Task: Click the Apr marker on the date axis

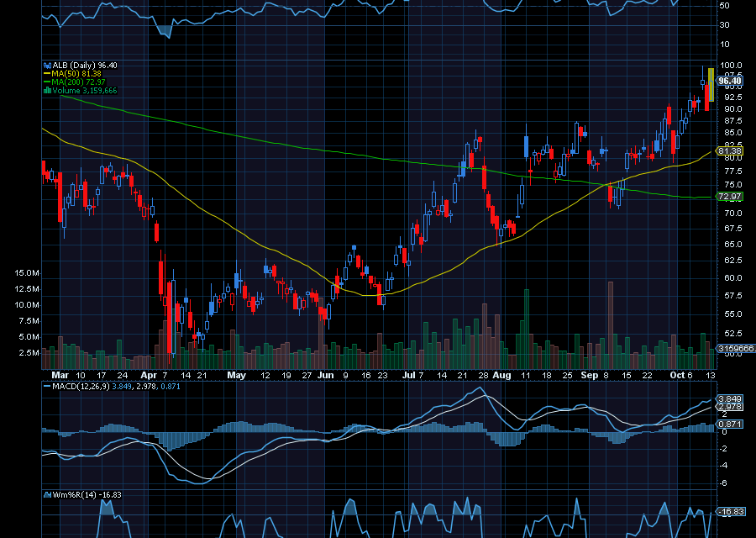Action: pyautogui.click(x=149, y=375)
